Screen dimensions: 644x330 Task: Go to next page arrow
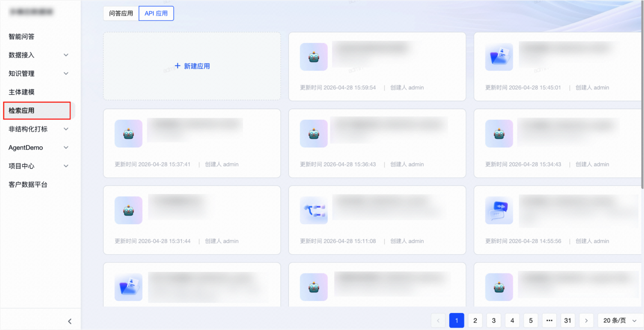pyautogui.click(x=586, y=321)
